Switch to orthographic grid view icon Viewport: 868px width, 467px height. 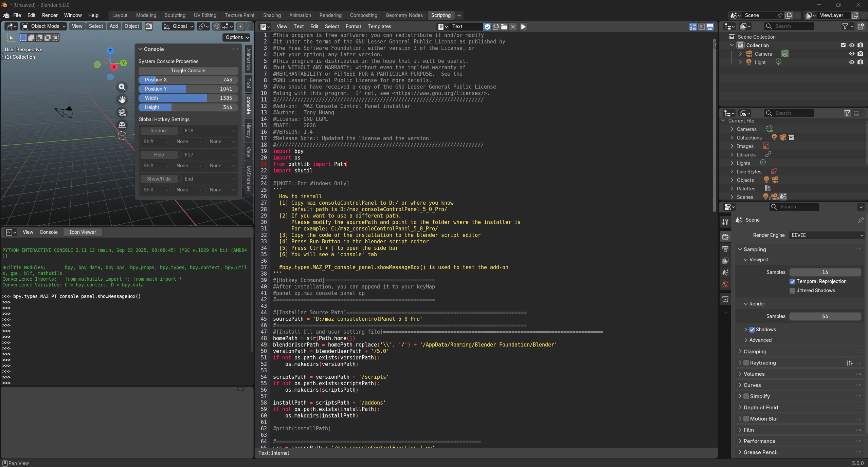pos(122,125)
